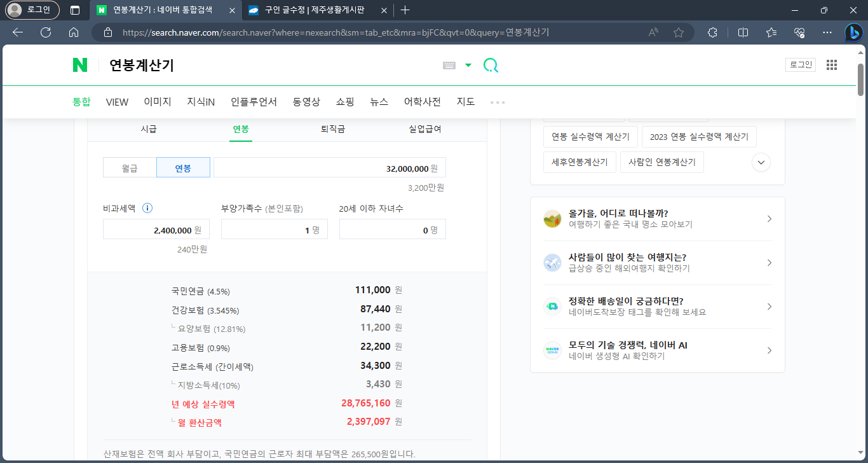Click related search 연봉 실수령액 계산기
Image resolution: width=868 pixels, height=463 pixels.
tap(590, 137)
